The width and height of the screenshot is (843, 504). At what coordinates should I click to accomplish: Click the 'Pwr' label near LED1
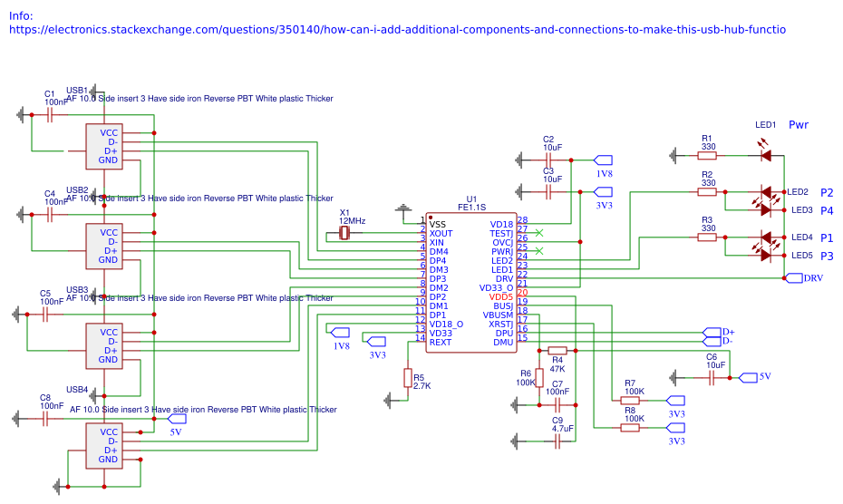click(799, 125)
